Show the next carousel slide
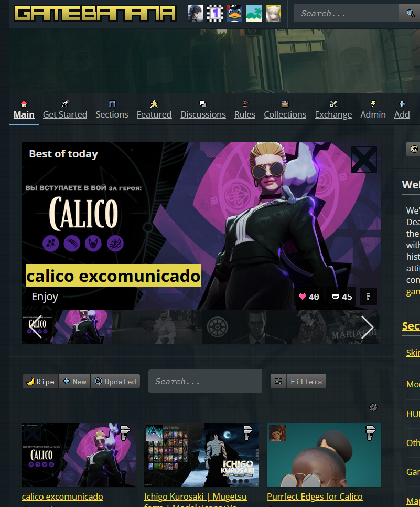The width and height of the screenshot is (420, 507). click(x=367, y=326)
